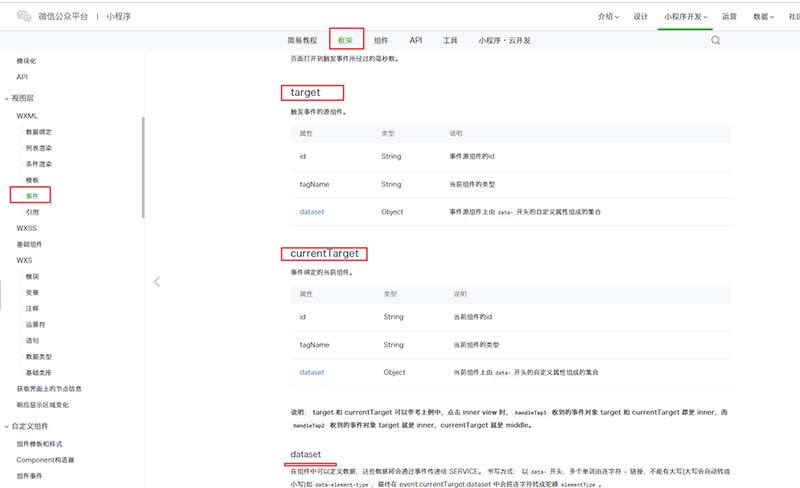Collapse sidebar with left chevron arrow

(x=157, y=282)
